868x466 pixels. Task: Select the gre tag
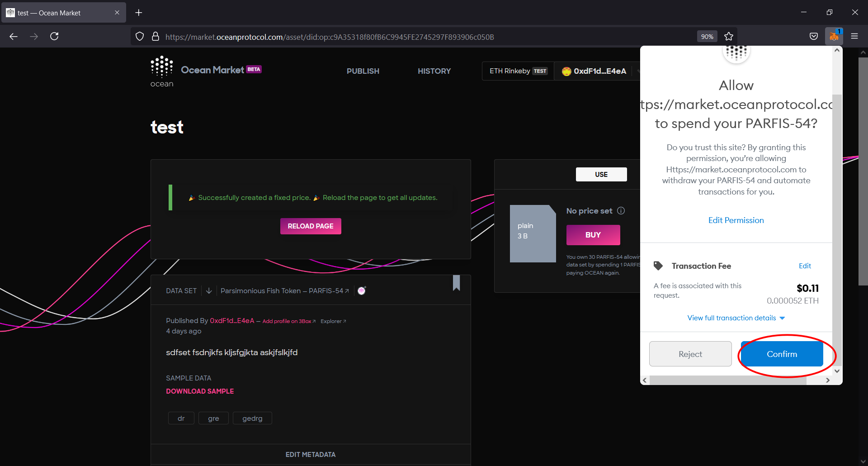tap(213, 418)
